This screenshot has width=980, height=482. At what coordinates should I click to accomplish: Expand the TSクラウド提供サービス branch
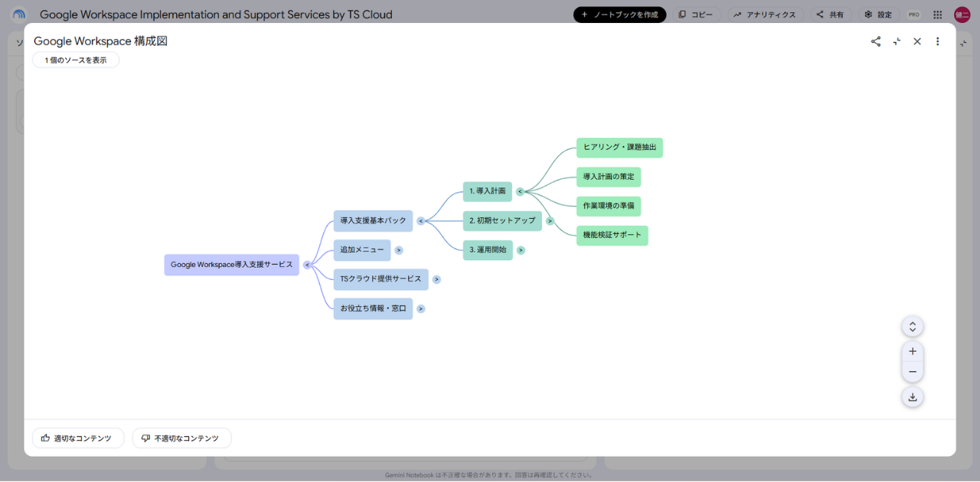click(436, 279)
